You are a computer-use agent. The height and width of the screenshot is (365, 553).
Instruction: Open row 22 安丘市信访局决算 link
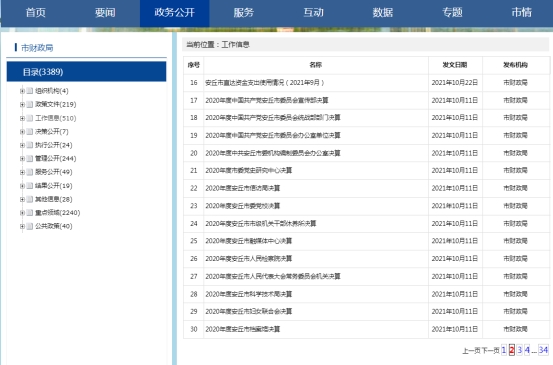coord(243,188)
